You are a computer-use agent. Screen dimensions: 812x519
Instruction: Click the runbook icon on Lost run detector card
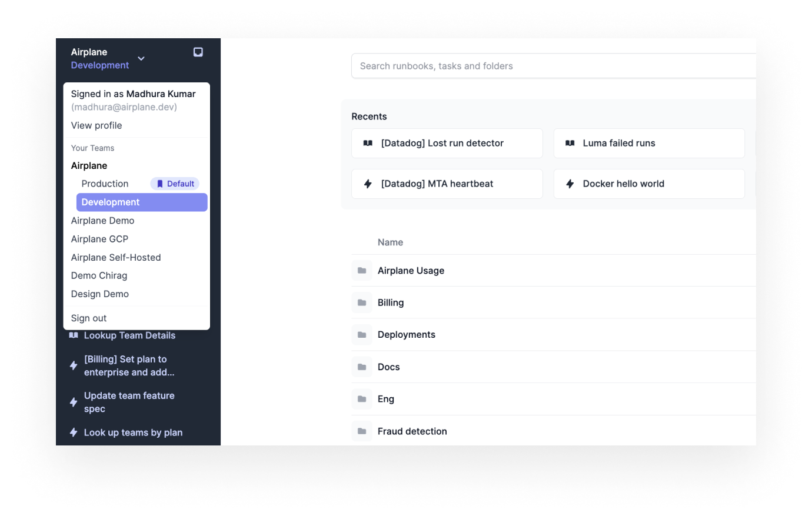coord(368,143)
